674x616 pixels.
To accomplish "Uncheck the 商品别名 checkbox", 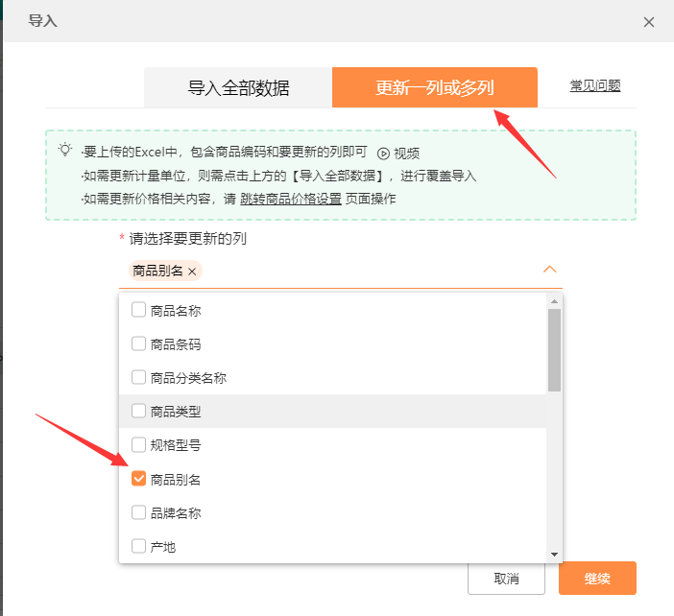I will (x=138, y=479).
